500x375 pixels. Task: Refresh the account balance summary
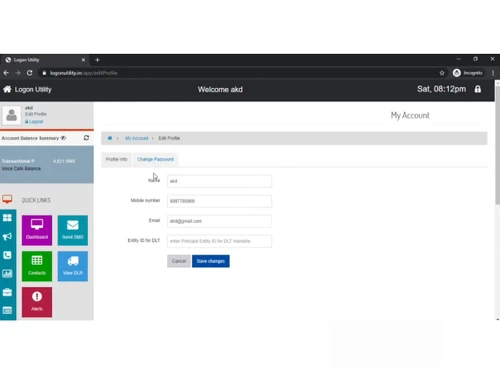[86, 138]
